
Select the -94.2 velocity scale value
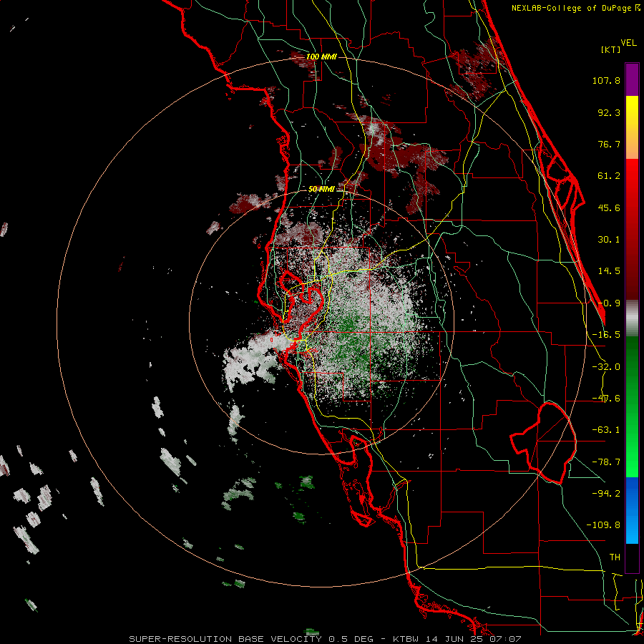(x=606, y=493)
